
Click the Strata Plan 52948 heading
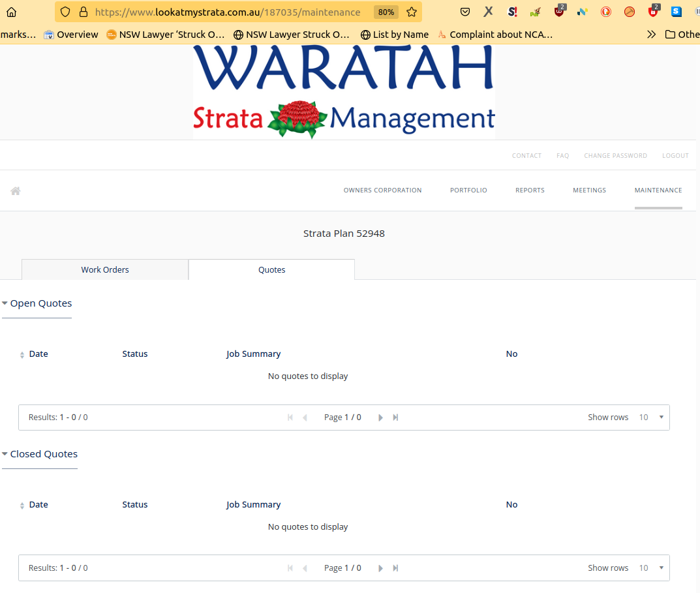[344, 234]
